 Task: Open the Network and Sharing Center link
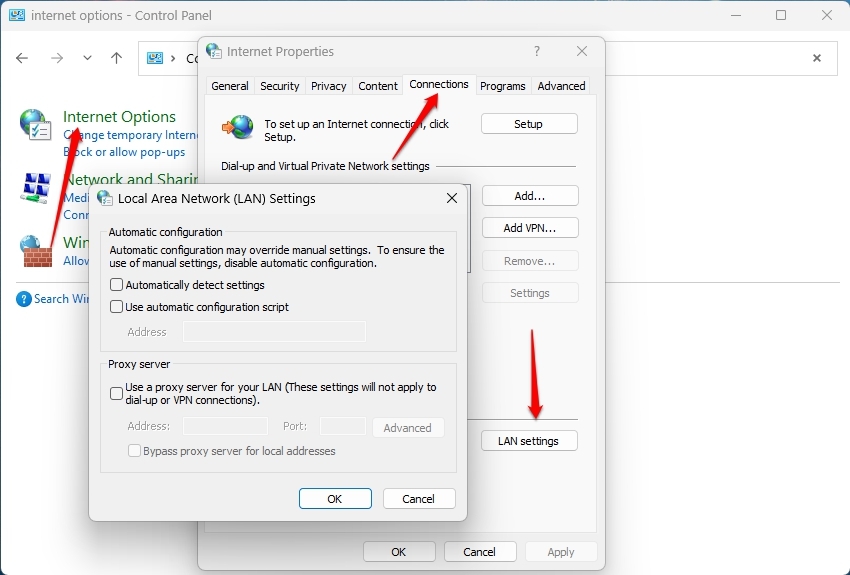130,179
